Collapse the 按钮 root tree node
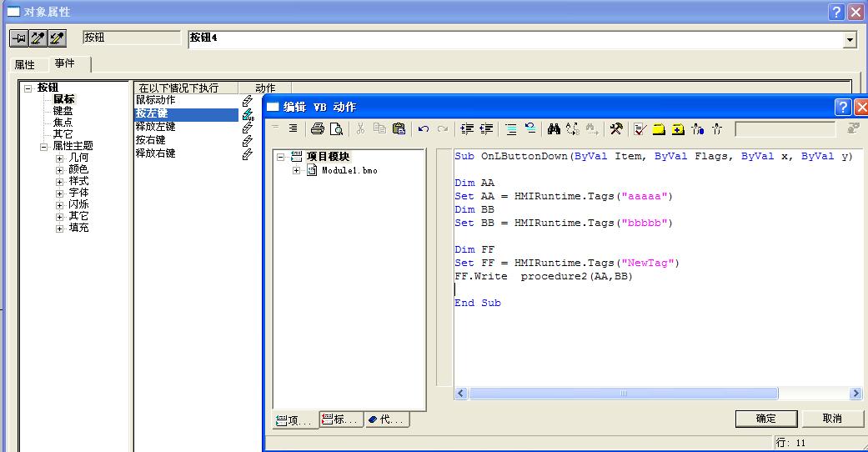The image size is (868, 452). point(28,88)
